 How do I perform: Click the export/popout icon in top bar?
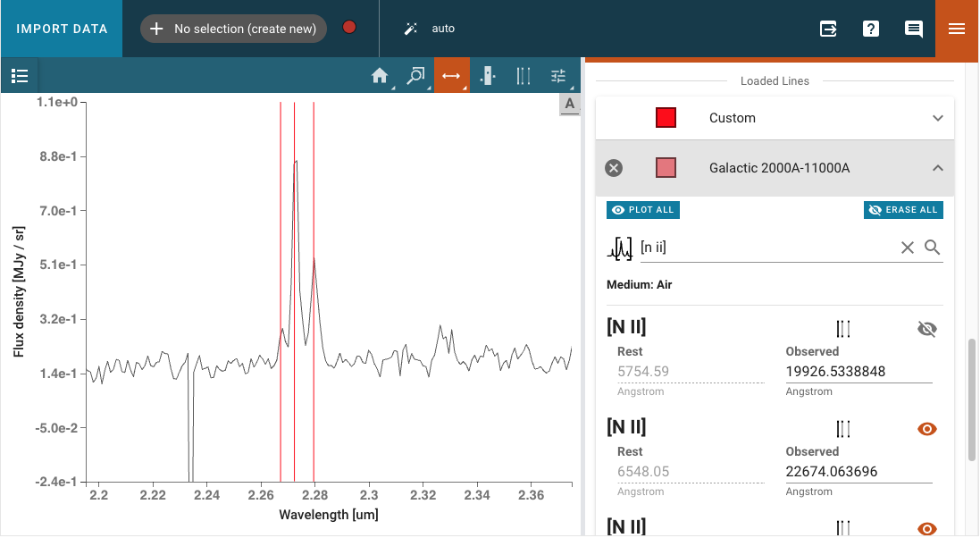click(x=828, y=29)
